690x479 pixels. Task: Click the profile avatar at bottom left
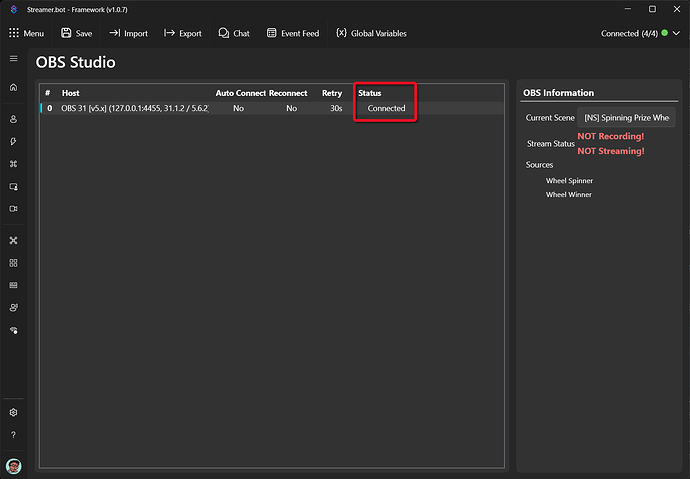14,466
